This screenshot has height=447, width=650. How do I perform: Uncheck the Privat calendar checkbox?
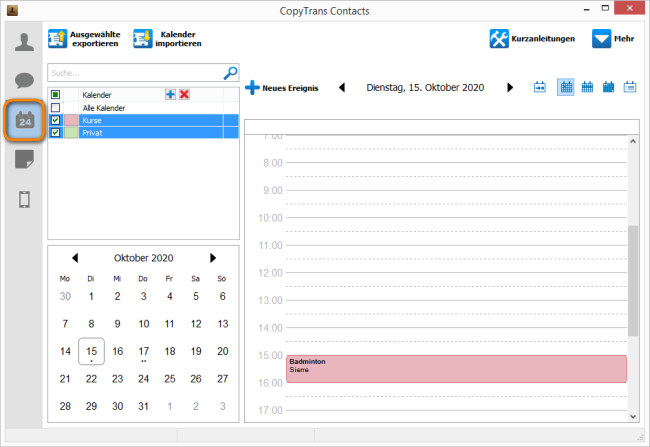(x=55, y=133)
